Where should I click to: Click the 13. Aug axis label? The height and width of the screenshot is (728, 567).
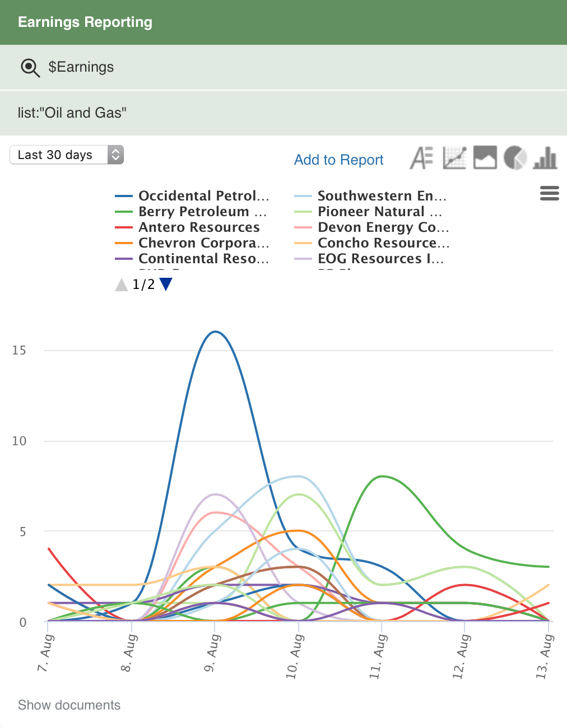click(x=545, y=656)
